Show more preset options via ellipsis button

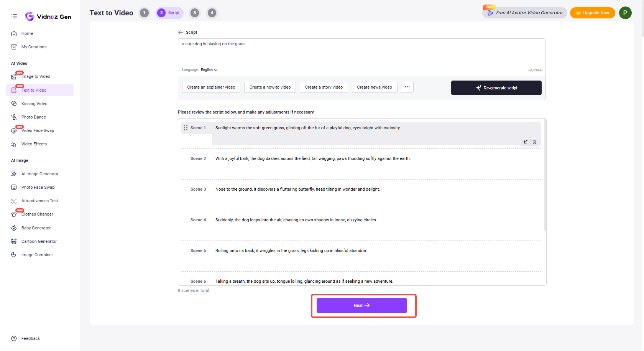(x=407, y=87)
